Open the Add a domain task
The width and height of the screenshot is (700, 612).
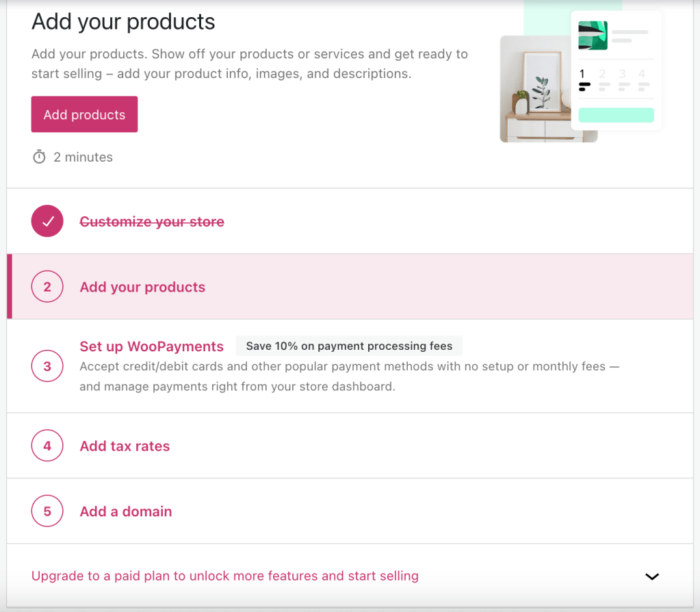click(126, 511)
